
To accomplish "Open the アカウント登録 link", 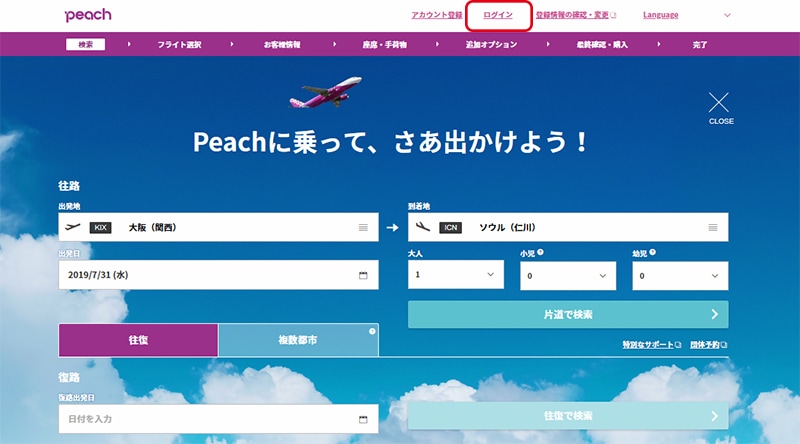I will tap(437, 15).
